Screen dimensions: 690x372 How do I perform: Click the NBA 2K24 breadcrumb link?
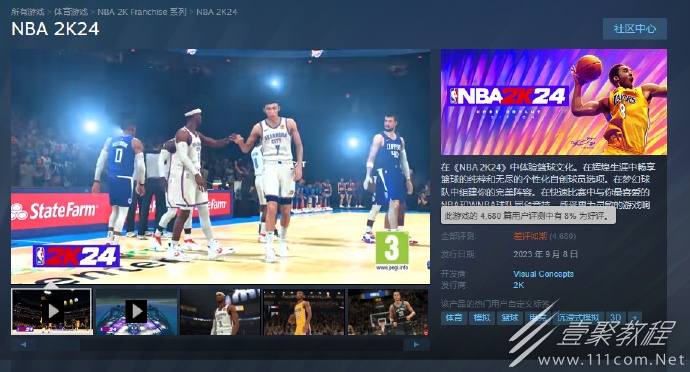pyautogui.click(x=217, y=12)
